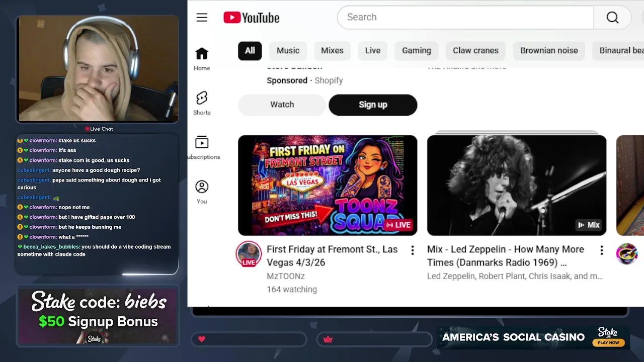The height and width of the screenshot is (362, 644).
Task: Click the channel avatar of the third video
Action: 627,254
